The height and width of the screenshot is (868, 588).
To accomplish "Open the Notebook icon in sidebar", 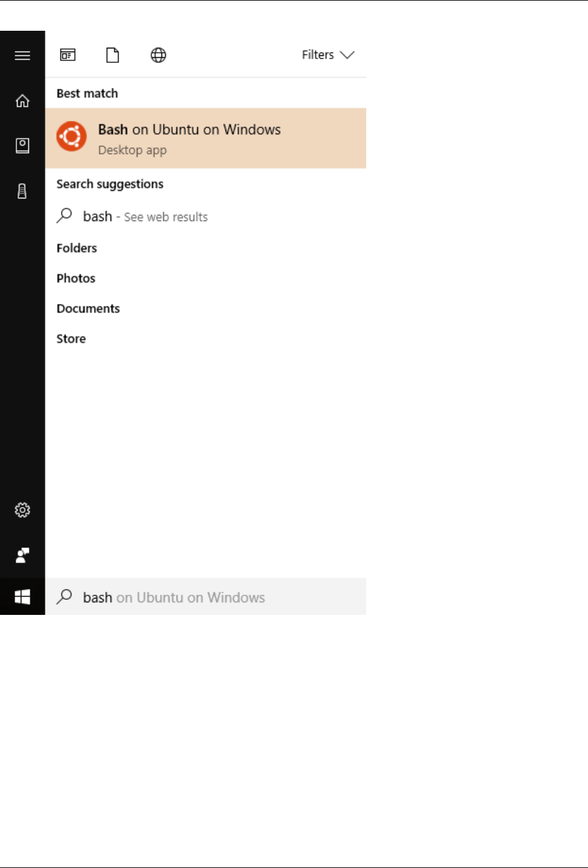I will 23,146.
